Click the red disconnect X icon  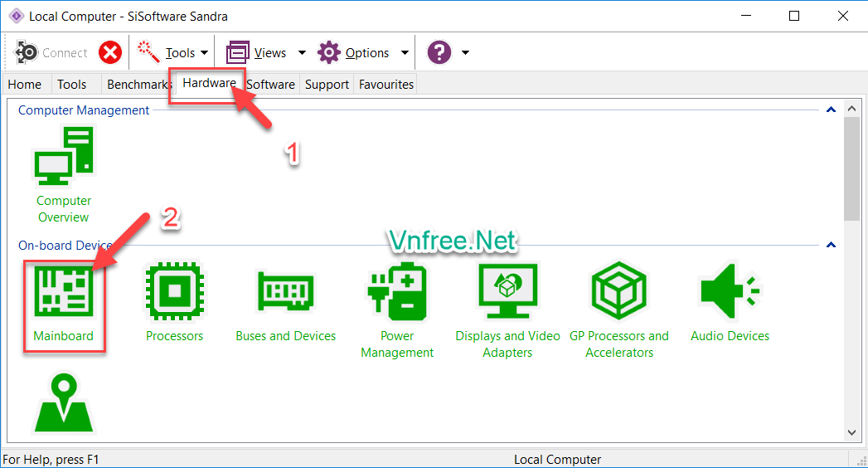coord(110,53)
